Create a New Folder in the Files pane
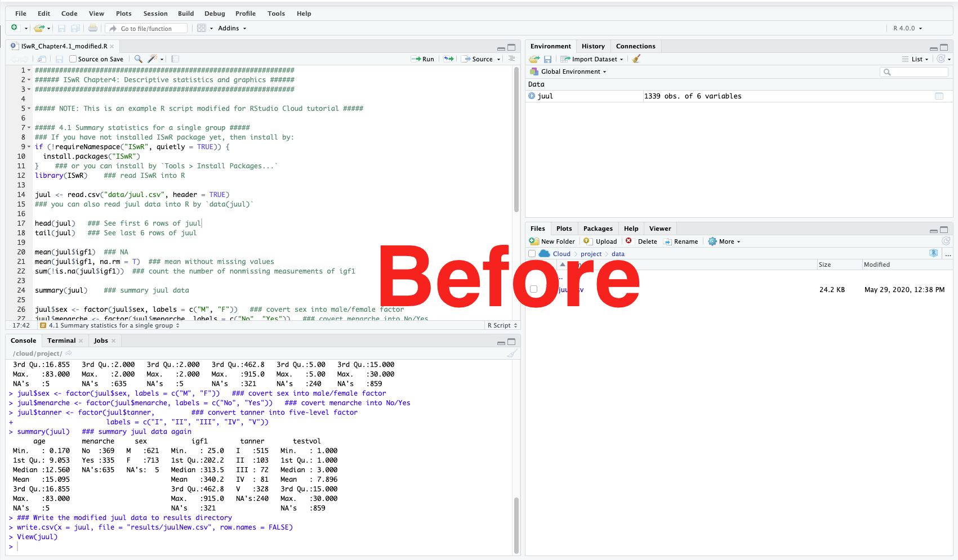The height and width of the screenshot is (560, 958). (552, 241)
